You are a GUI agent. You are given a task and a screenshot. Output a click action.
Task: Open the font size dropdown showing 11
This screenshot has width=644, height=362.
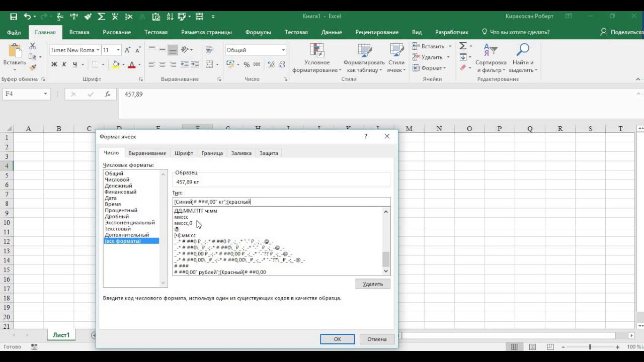click(118, 50)
